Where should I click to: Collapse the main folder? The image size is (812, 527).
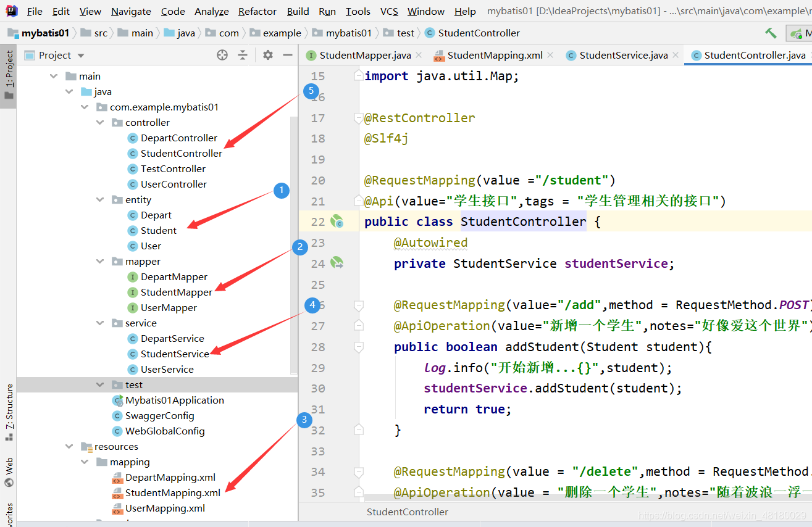(54, 76)
